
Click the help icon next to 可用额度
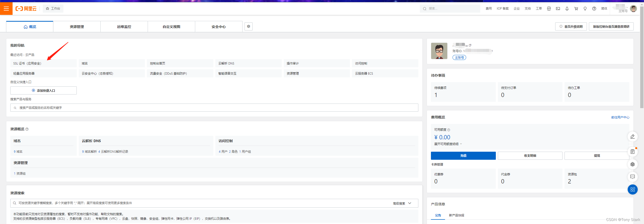pos(449,130)
